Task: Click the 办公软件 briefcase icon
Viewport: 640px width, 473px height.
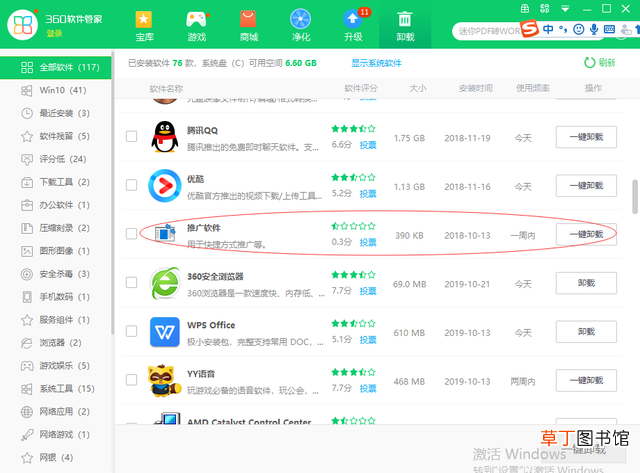Action: tap(27, 205)
